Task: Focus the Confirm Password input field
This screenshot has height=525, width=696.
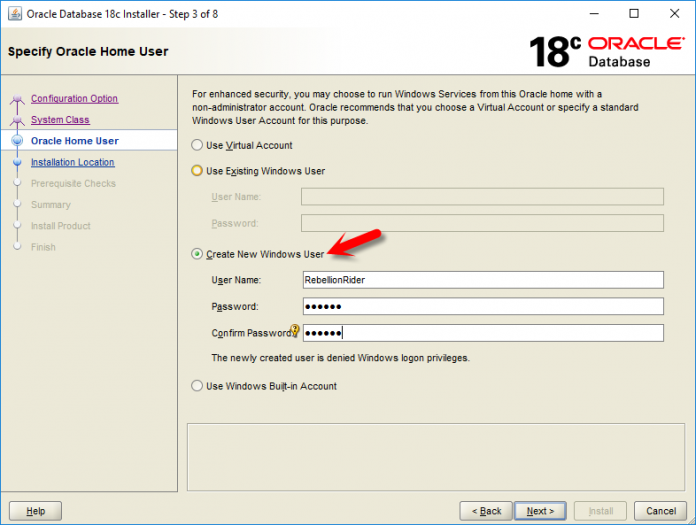Action: [x=482, y=333]
